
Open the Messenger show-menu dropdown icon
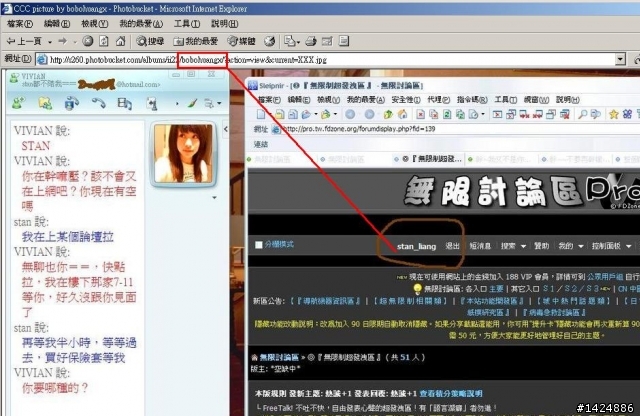(x=213, y=103)
